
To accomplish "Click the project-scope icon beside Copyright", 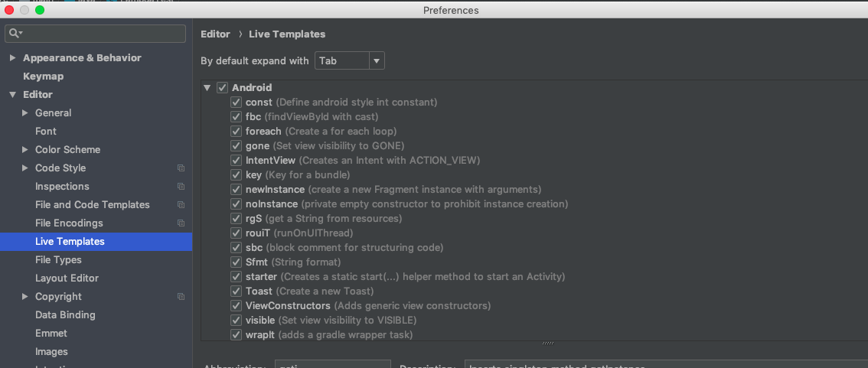I will tap(181, 297).
